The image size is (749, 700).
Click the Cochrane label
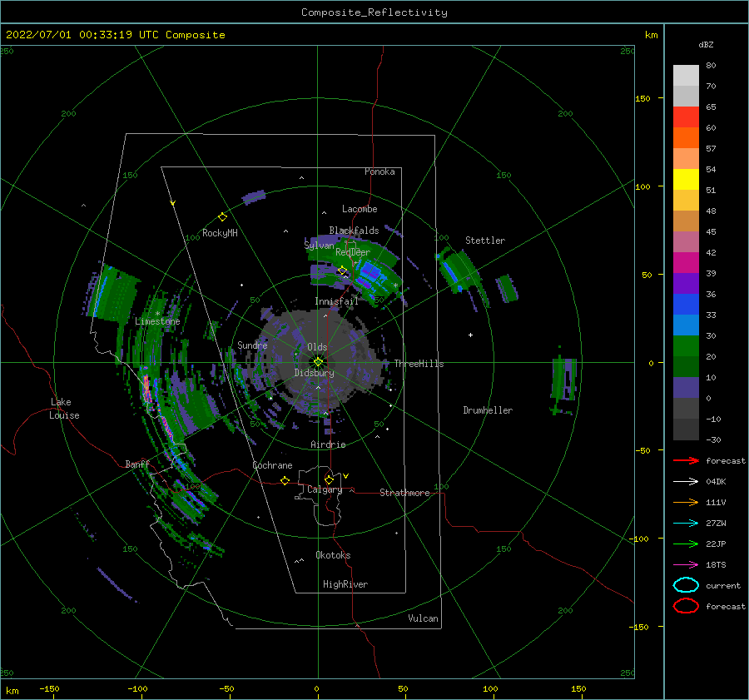coord(272,465)
